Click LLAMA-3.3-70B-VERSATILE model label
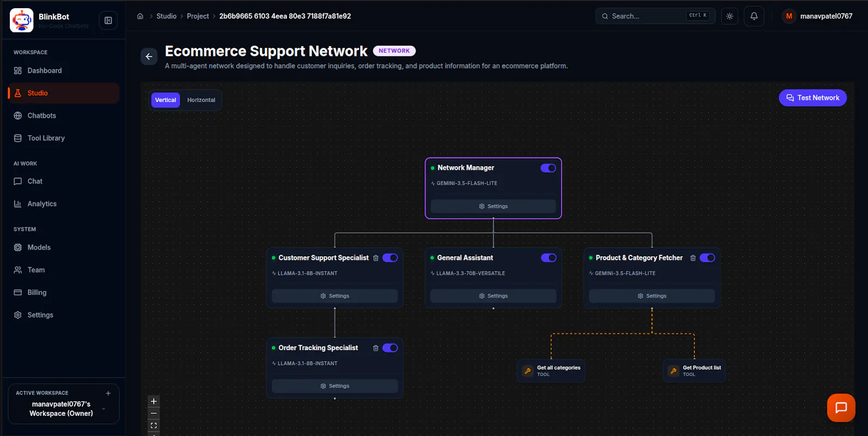 (470, 274)
